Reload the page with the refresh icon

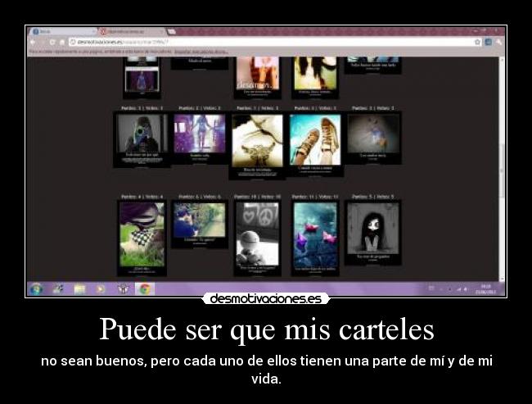[x=52, y=42]
